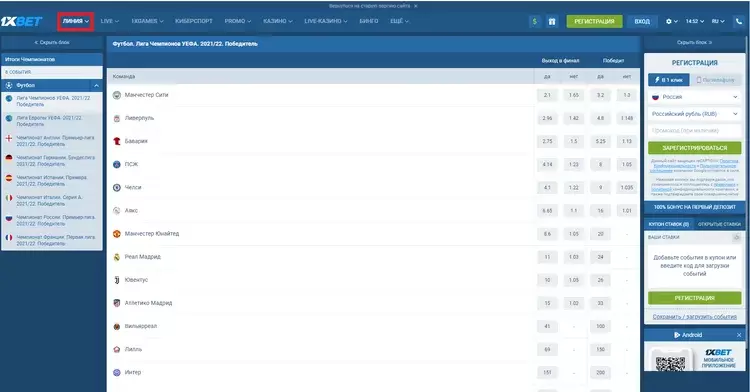Open the Россия country dropdown

click(695, 97)
